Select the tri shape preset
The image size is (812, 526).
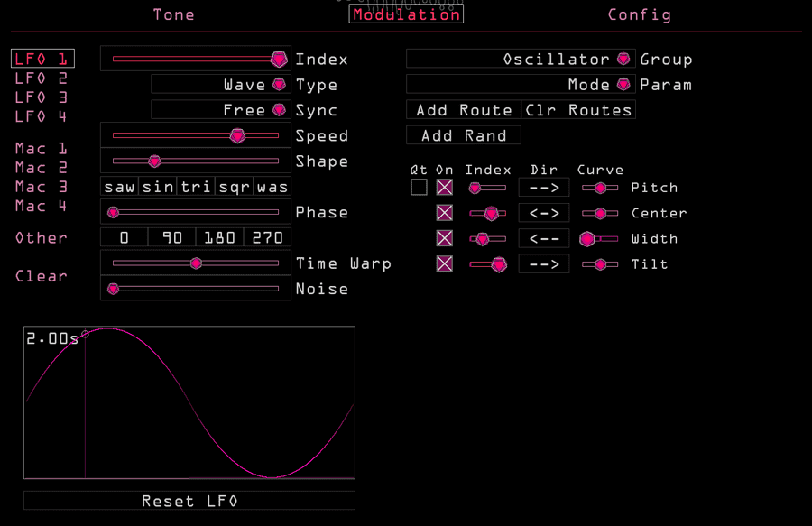[196, 187]
